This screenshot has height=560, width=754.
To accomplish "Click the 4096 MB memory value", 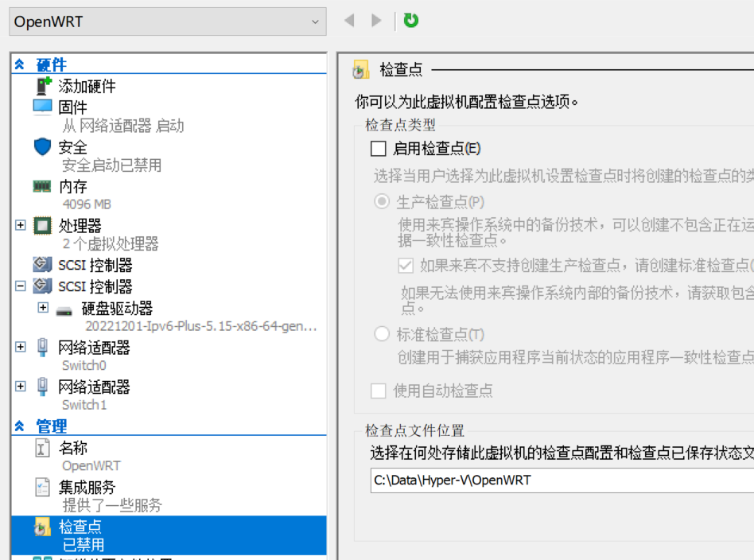I will click(87, 204).
